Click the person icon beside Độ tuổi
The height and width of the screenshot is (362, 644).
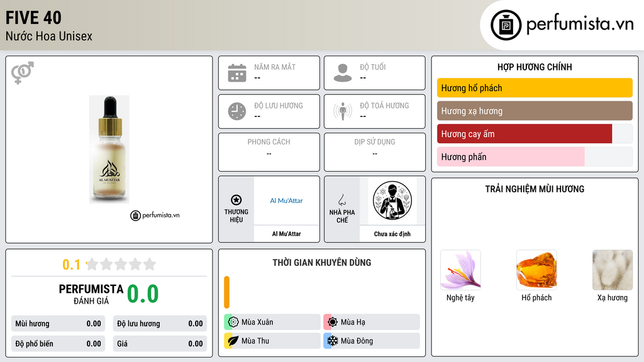(x=343, y=73)
